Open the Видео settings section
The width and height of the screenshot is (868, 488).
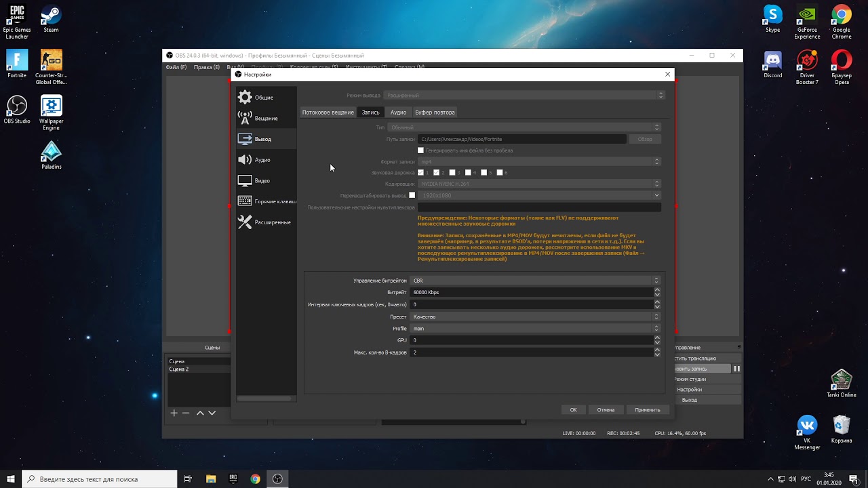266,181
